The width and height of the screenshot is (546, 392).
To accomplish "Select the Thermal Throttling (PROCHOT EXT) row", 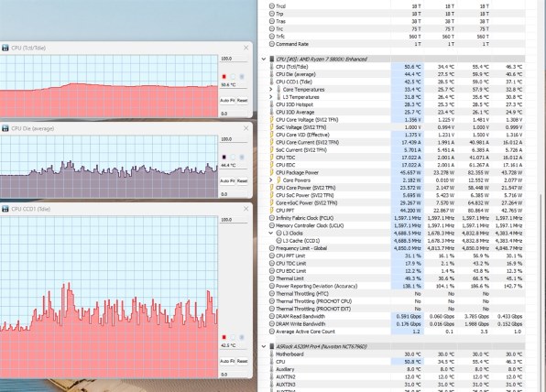I will [397, 309].
